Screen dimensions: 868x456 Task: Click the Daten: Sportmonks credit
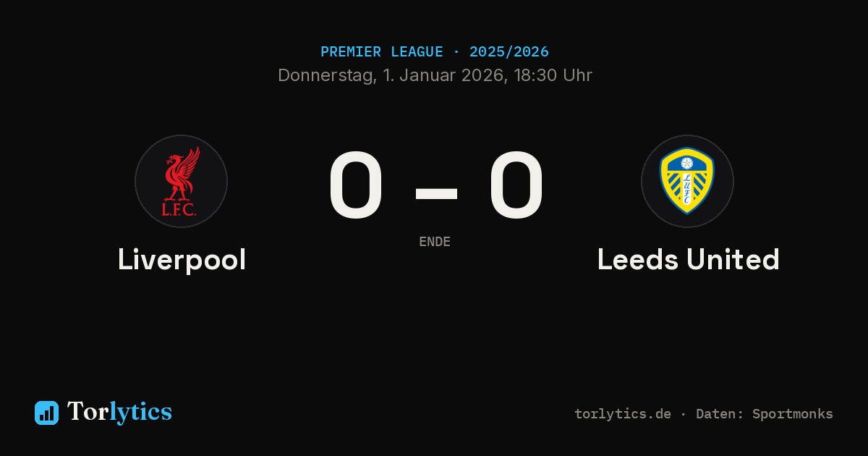pos(765,414)
